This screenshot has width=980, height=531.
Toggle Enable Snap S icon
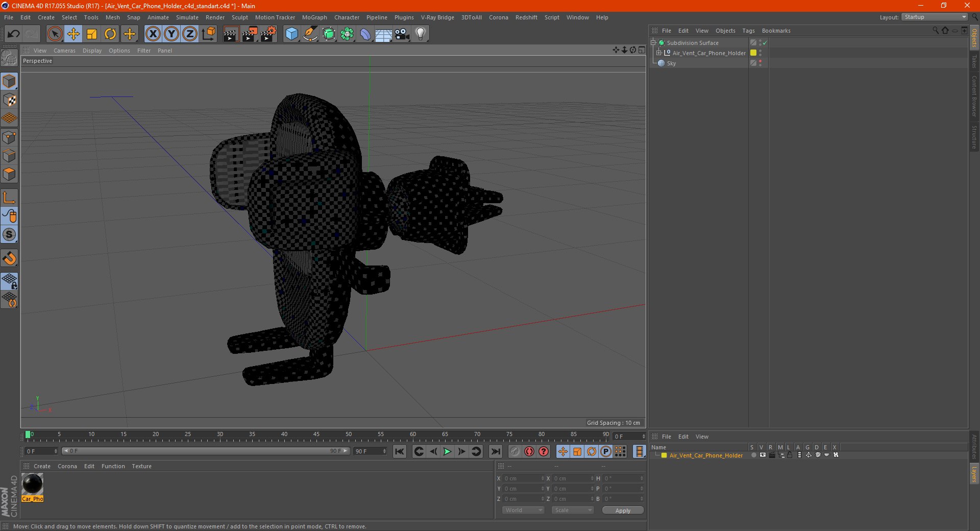[9, 235]
